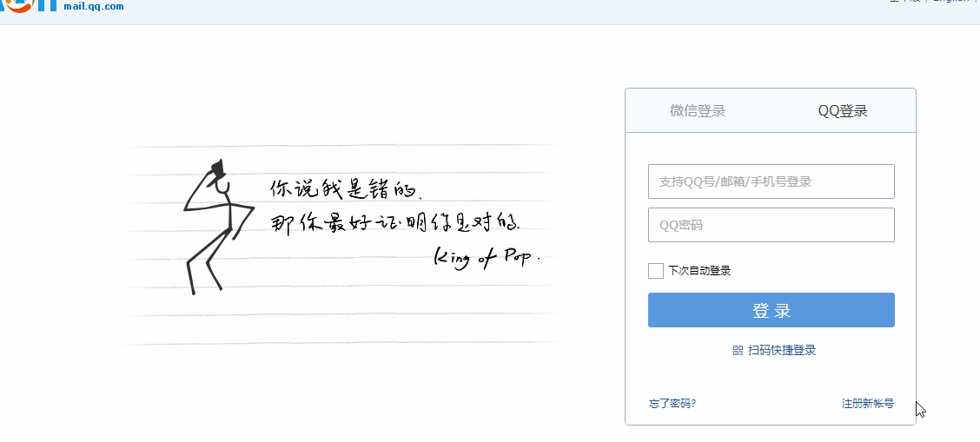Click the second handwritten line 那你最好证明你是对的
Screen dimensions: 980x442
coord(395,223)
